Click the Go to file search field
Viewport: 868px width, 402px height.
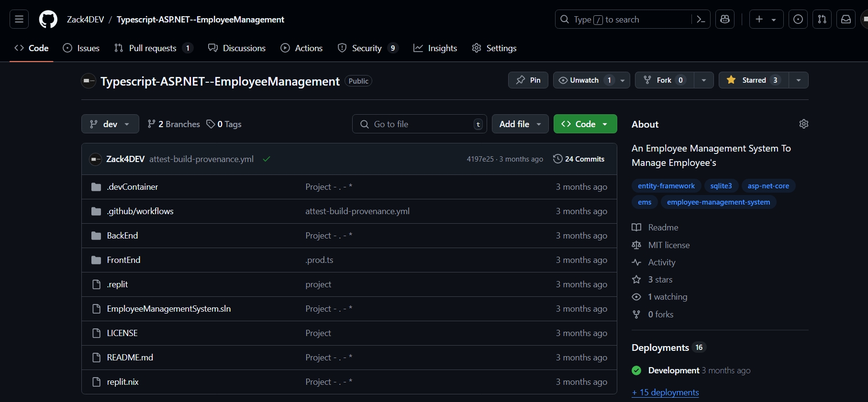pyautogui.click(x=420, y=124)
